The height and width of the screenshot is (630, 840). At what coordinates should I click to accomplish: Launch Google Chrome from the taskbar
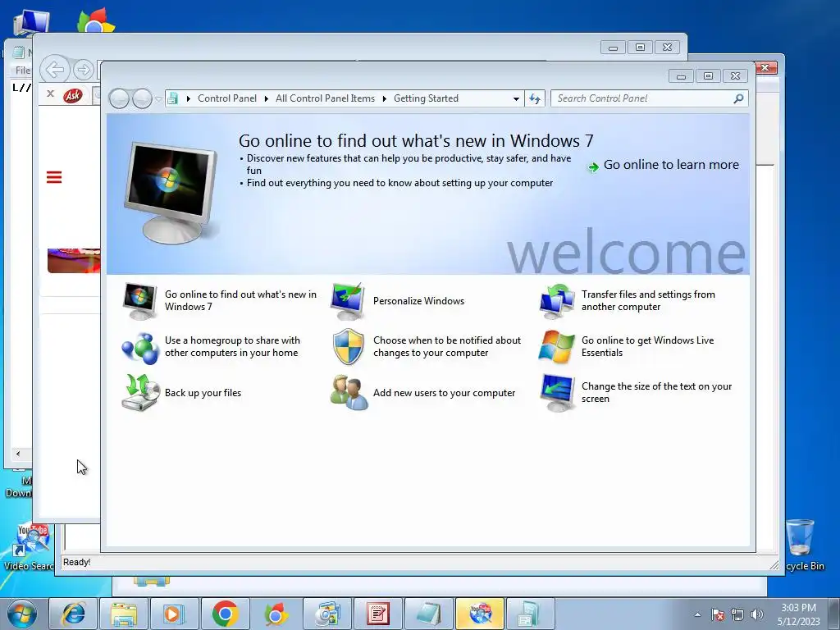click(225, 614)
